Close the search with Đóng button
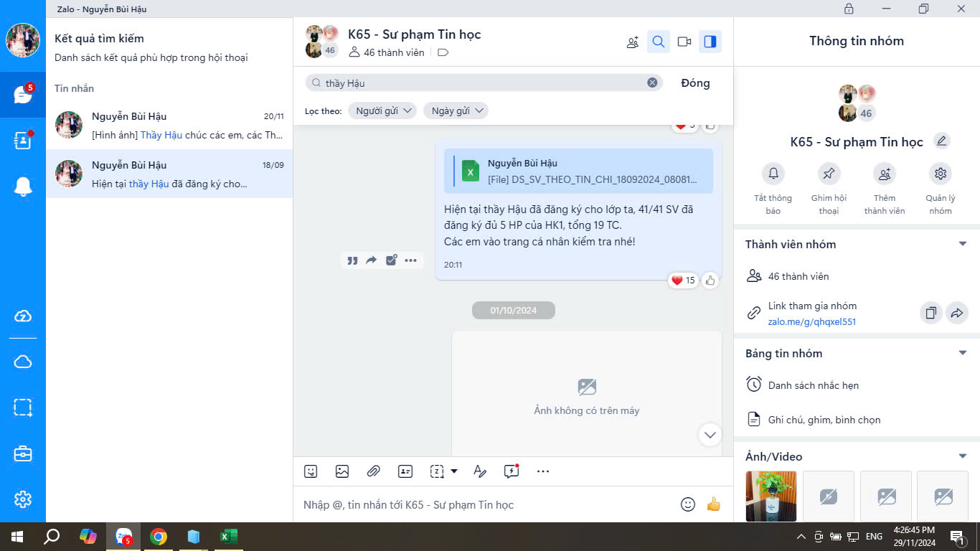 pyautogui.click(x=695, y=83)
